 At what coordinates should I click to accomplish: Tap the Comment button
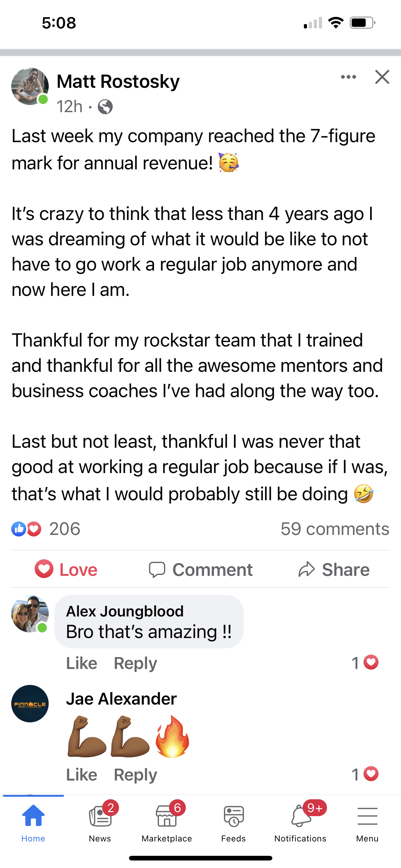201,570
